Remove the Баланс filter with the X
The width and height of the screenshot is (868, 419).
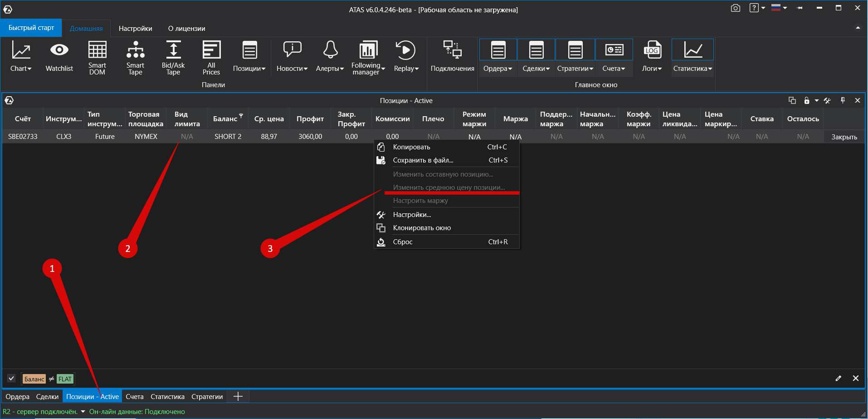click(856, 378)
